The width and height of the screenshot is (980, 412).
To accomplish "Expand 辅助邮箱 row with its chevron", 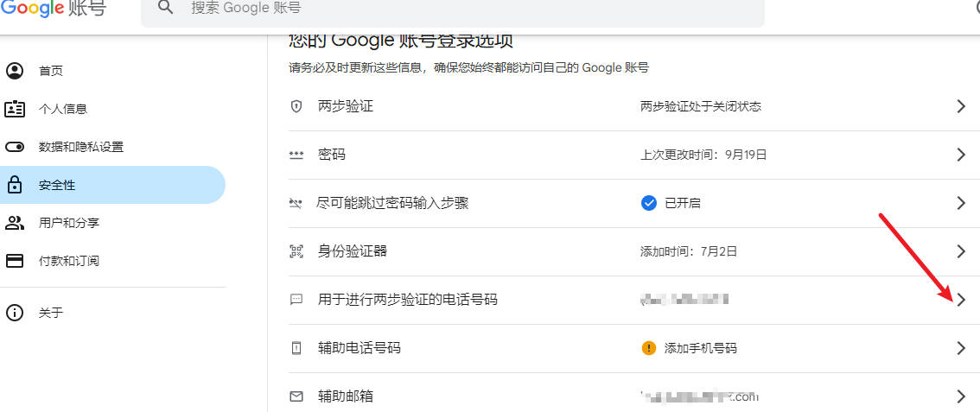I will click(961, 396).
